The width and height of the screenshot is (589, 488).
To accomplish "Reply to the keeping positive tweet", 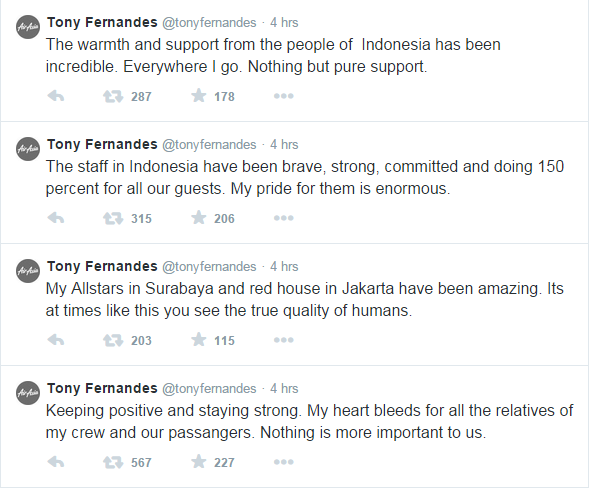I will 56,462.
